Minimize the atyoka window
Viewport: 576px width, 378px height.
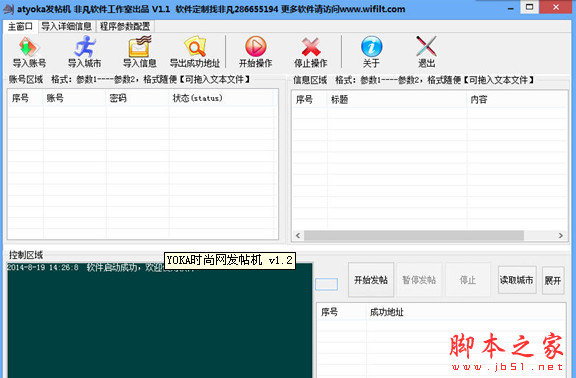[511, 8]
